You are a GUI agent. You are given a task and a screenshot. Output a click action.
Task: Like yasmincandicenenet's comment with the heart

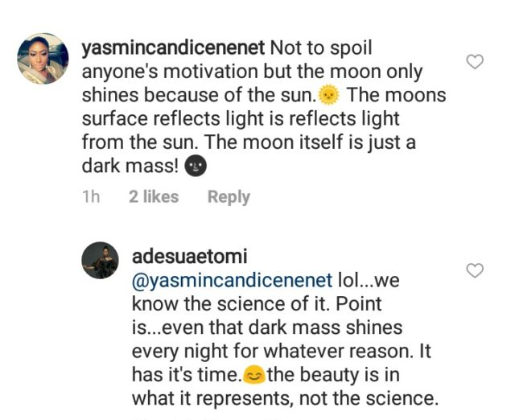[x=475, y=61]
